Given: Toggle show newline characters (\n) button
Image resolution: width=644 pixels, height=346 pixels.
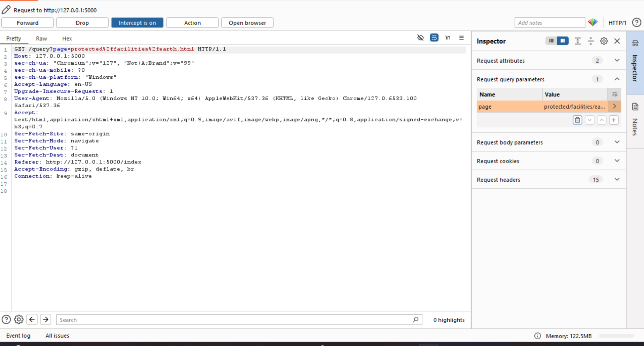Looking at the screenshot, I should [x=448, y=38].
